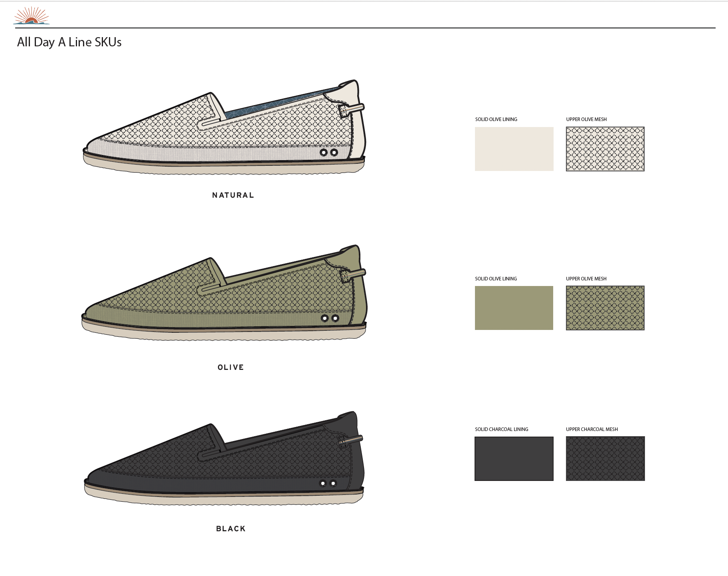This screenshot has height=576, width=728.
Task: Select the OLIVE label under the shoe
Action: (x=231, y=367)
